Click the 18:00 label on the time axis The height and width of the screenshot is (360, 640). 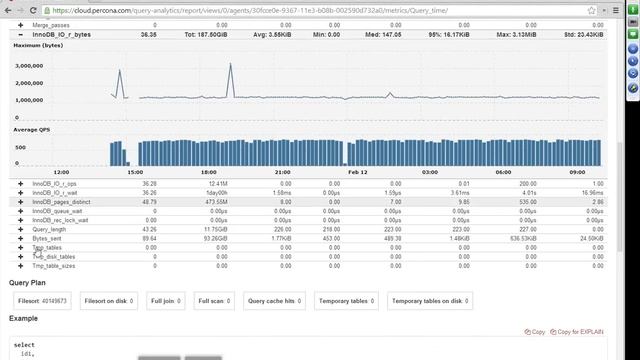click(x=209, y=172)
